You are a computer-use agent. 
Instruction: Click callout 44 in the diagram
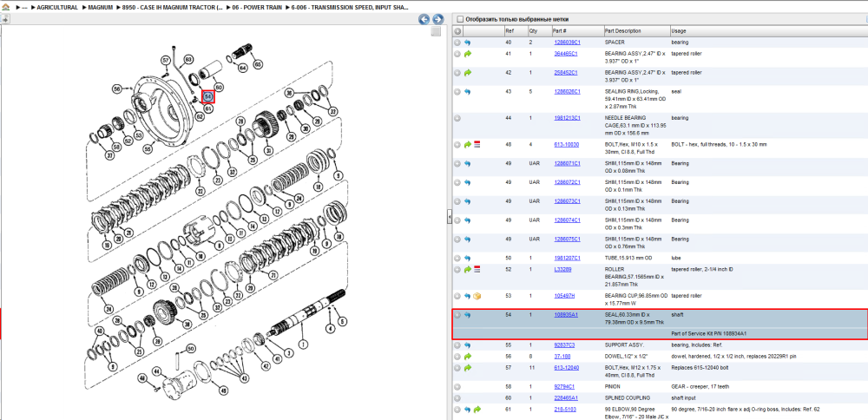[156, 371]
